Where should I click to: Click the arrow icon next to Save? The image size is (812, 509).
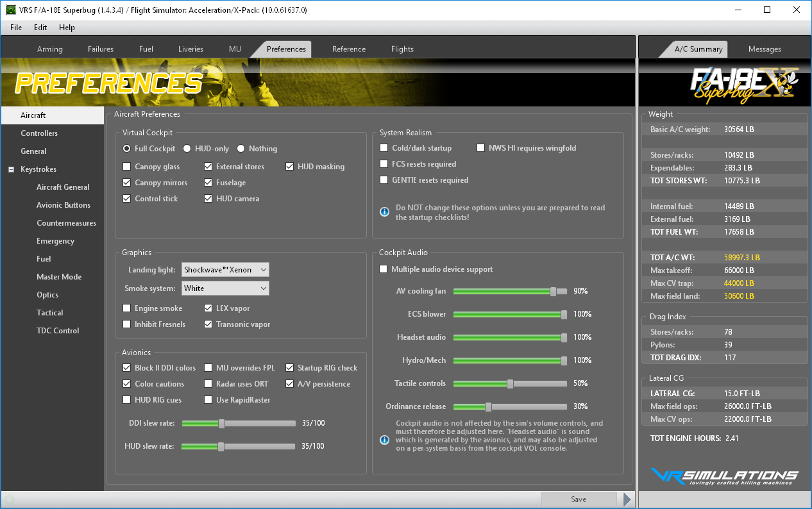pos(627,499)
